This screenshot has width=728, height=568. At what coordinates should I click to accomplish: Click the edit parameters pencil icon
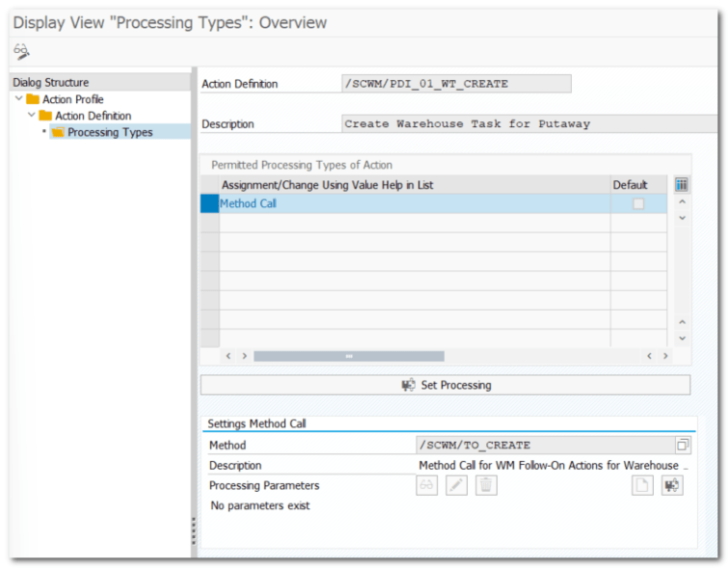point(456,485)
